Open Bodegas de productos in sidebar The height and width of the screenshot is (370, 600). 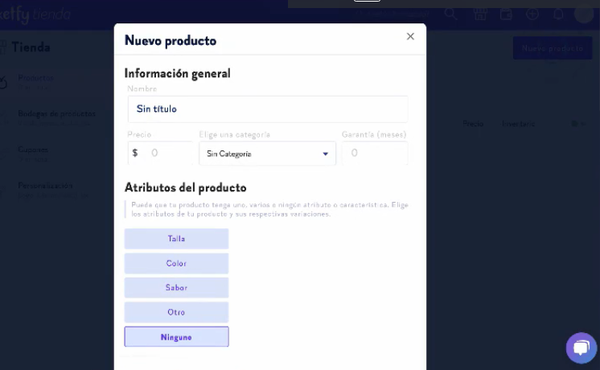(57, 114)
